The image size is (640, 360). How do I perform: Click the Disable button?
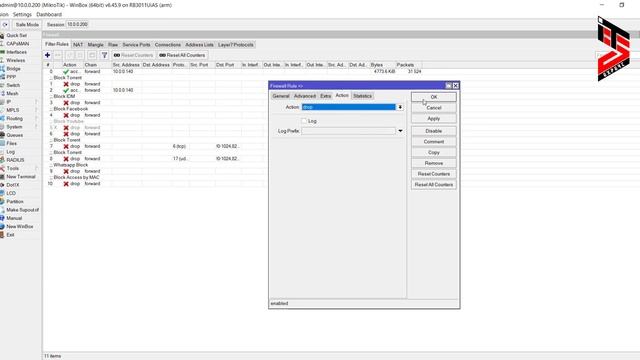pos(433,131)
